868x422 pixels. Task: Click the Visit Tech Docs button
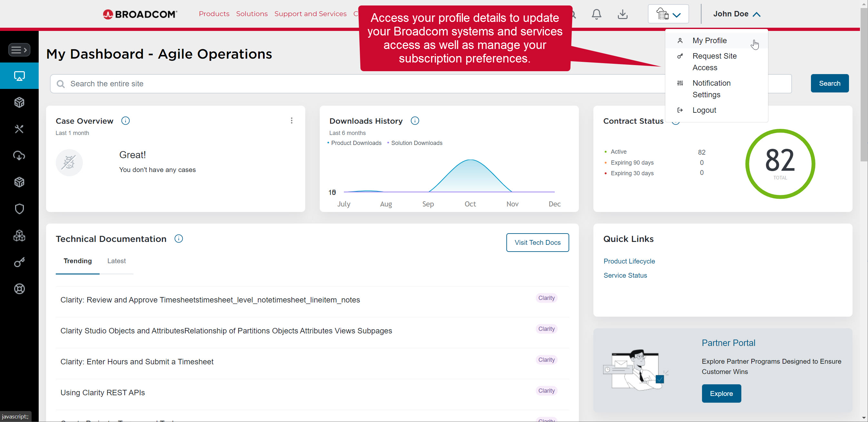point(537,243)
